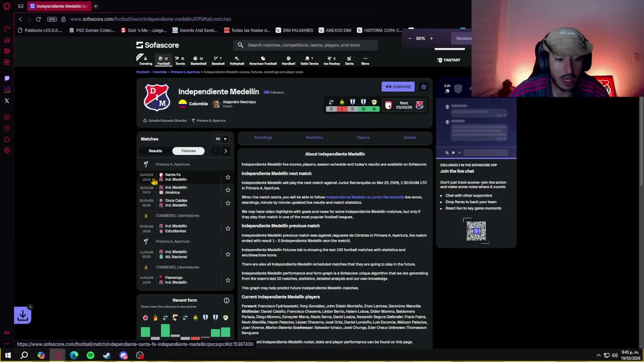
Task: Click the Football breadcrumb link
Action: point(142,72)
